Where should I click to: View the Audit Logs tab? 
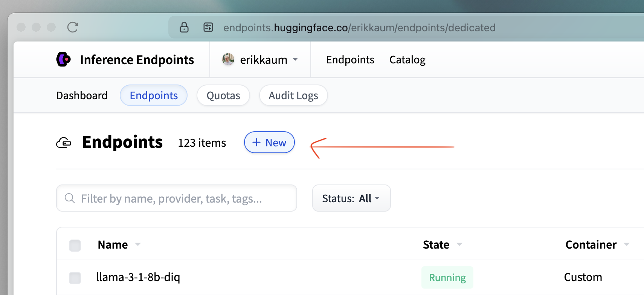293,95
